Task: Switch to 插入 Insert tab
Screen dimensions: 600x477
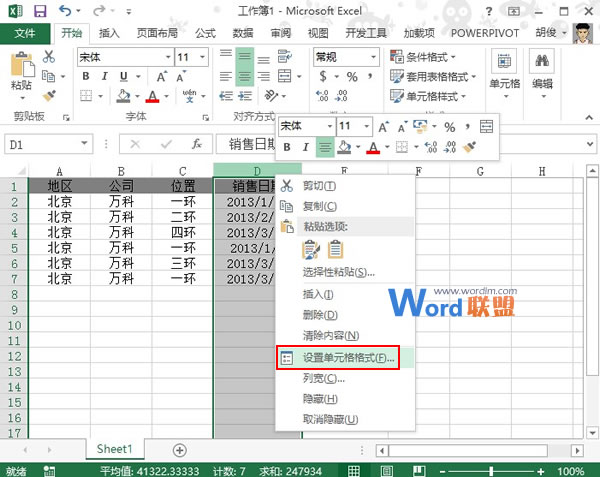Action: point(109,33)
